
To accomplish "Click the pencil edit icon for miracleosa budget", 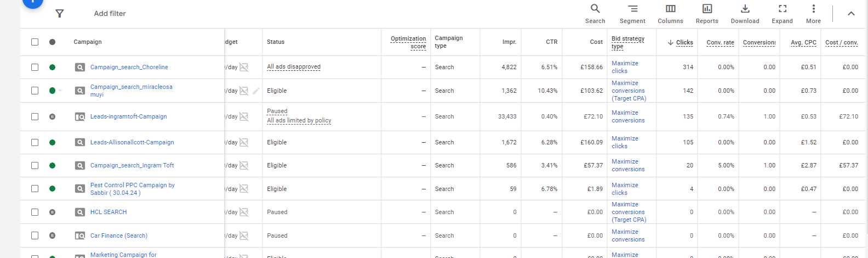I will [x=256, y=91].
